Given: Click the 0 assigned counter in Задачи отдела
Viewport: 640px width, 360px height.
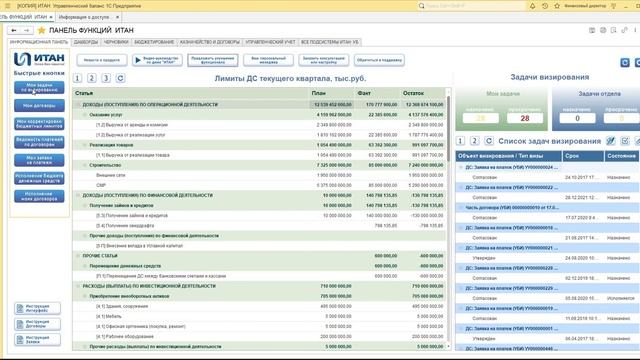Looking at the screenshot, I should point(577,118).
